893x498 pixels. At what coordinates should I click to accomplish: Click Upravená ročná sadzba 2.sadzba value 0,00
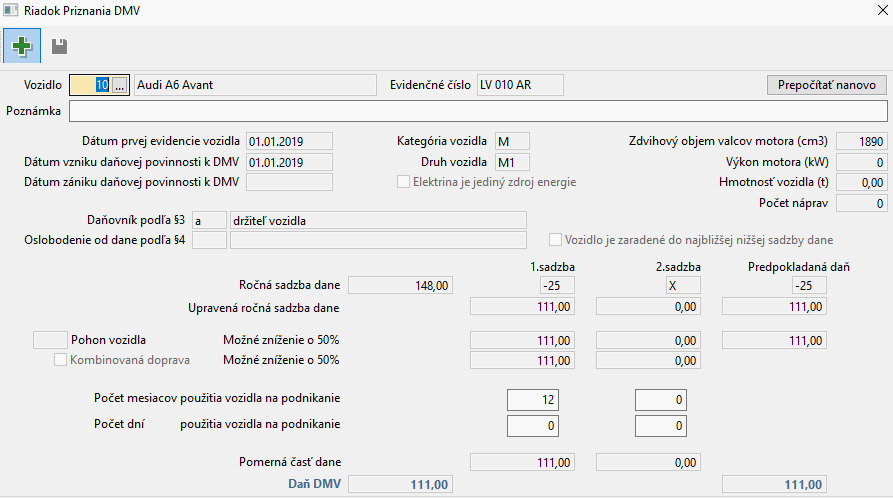(648, 307)
